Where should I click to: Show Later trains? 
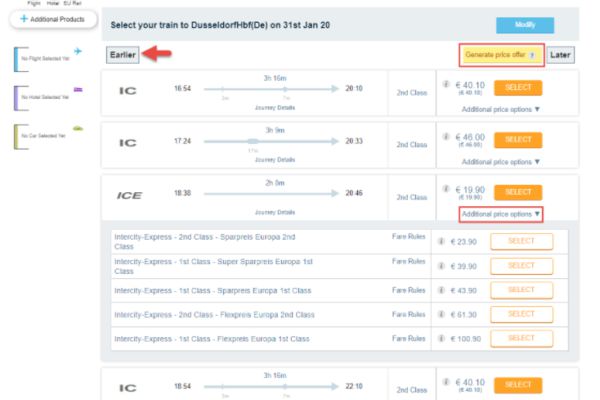click(561, 55)
